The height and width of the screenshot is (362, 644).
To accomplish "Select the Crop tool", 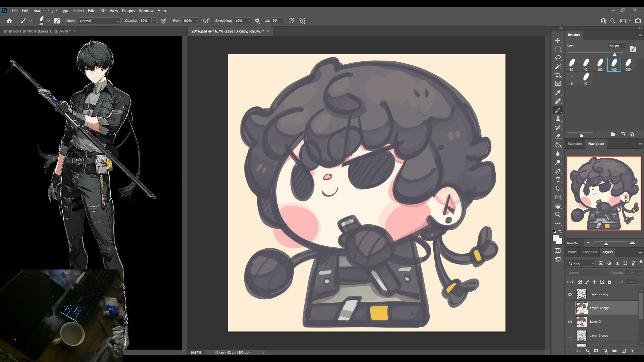I will [x=558, y=75].
